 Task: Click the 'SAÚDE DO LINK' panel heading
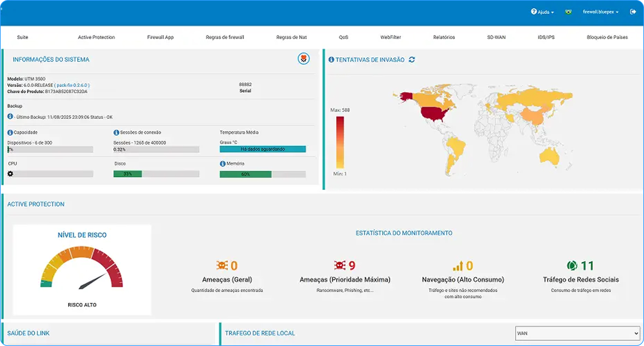pyautogui.click(x=28, y=333)
